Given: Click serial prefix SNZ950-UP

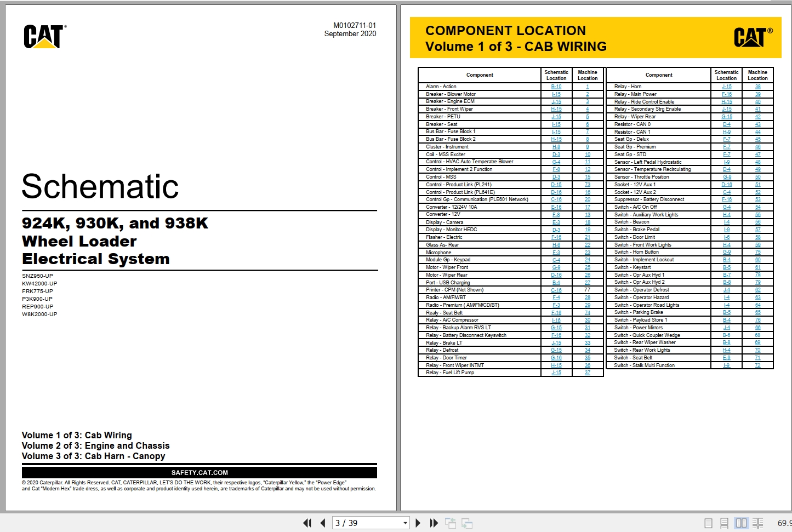Looking at the screenshot, I should [x=37, y=276].
